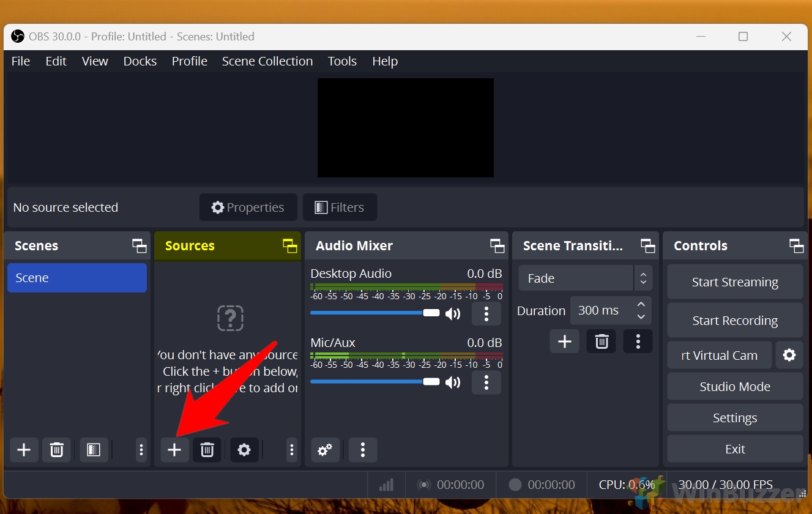Float the Audio Mixer dock icon
This screenshot has height=514, width=812.
pyautogui.click(x=497, y=246)
